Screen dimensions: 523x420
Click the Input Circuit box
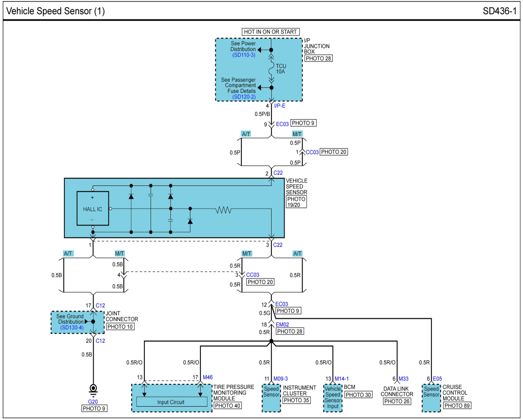click(x=171, y=402)
